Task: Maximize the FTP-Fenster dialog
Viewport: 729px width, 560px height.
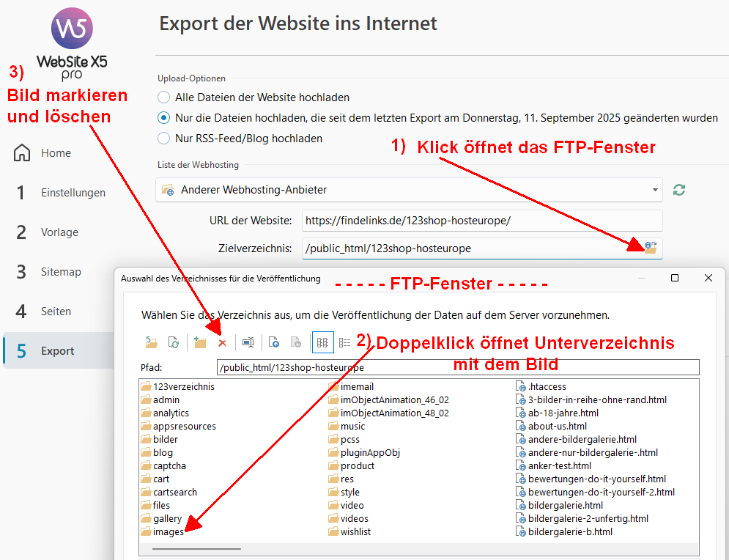Action: [x=675, y=278]
